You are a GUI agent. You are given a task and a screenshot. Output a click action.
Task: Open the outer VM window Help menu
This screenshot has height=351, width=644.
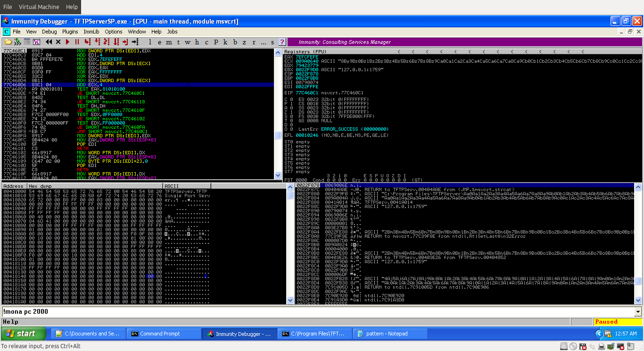coord(72,7)
